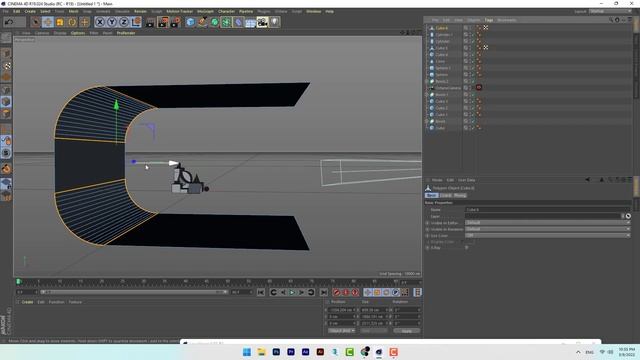Expand the Boole.2 object

coord(427,81)
